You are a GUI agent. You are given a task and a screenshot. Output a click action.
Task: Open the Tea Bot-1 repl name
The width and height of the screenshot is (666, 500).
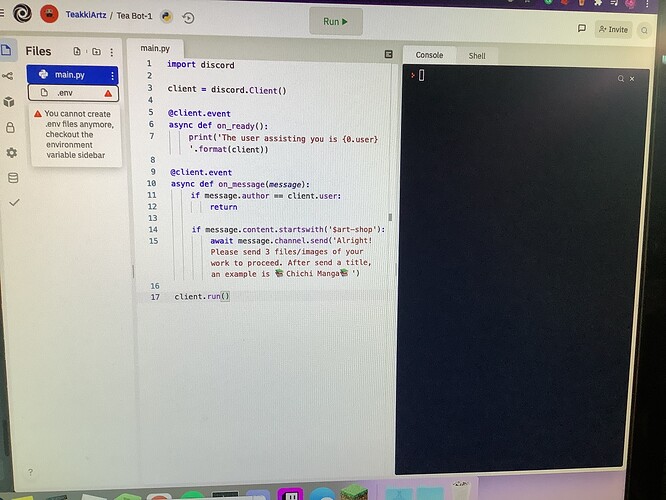(134, 16)
